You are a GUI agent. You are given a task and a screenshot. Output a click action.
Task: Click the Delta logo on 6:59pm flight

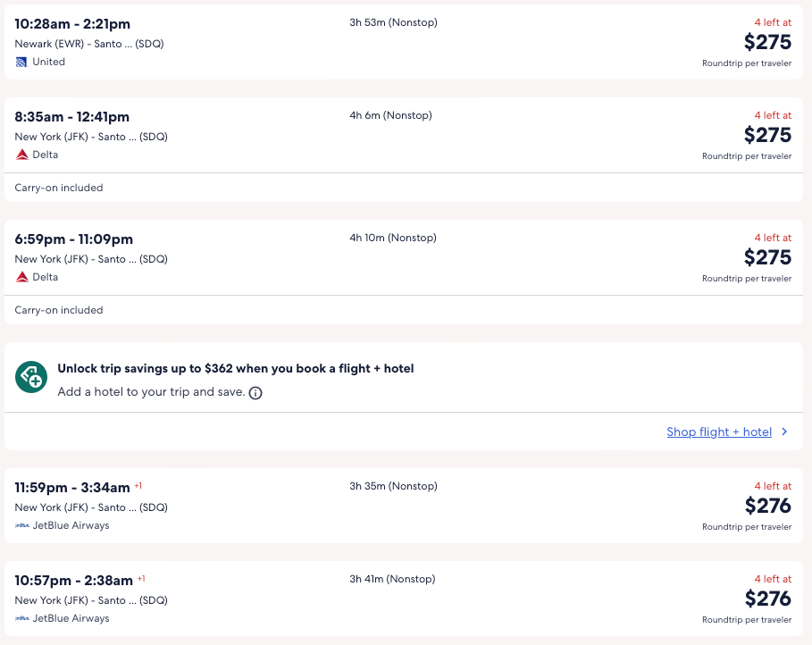click(x=22, y=277)
